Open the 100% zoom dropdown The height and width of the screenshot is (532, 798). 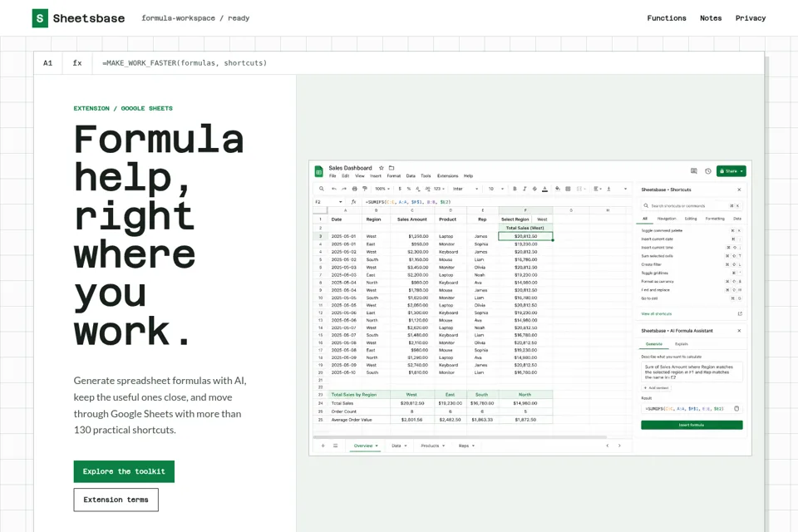click(382, 189)
